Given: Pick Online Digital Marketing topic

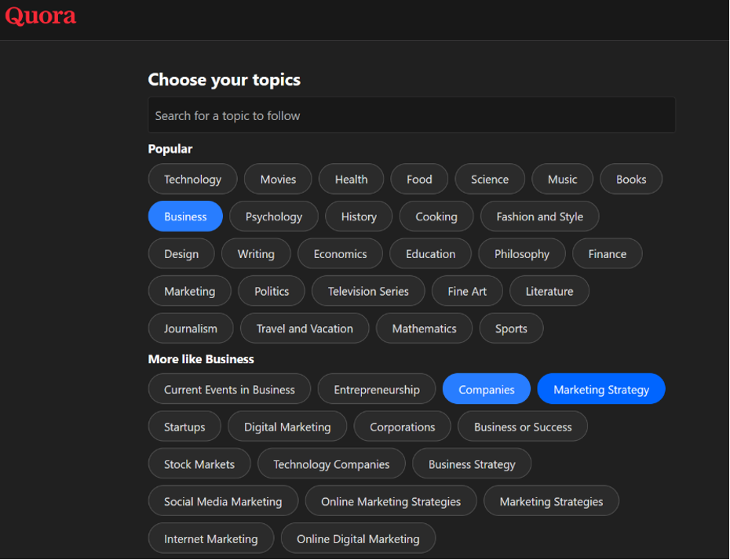Looking at the screenshot, I should coord(358,538).
